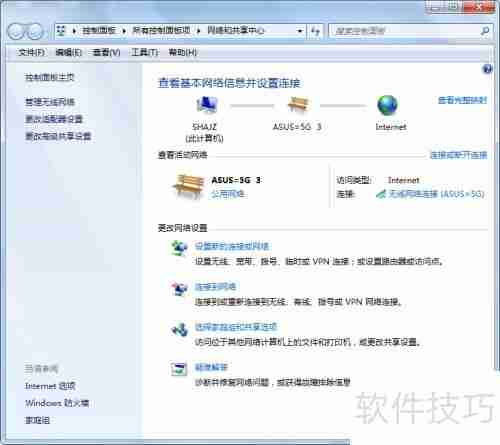The height and width of the screenshot is (445, 500).
Task: Click the troubleshoot problems icon
Action: (x=179, y=369)
